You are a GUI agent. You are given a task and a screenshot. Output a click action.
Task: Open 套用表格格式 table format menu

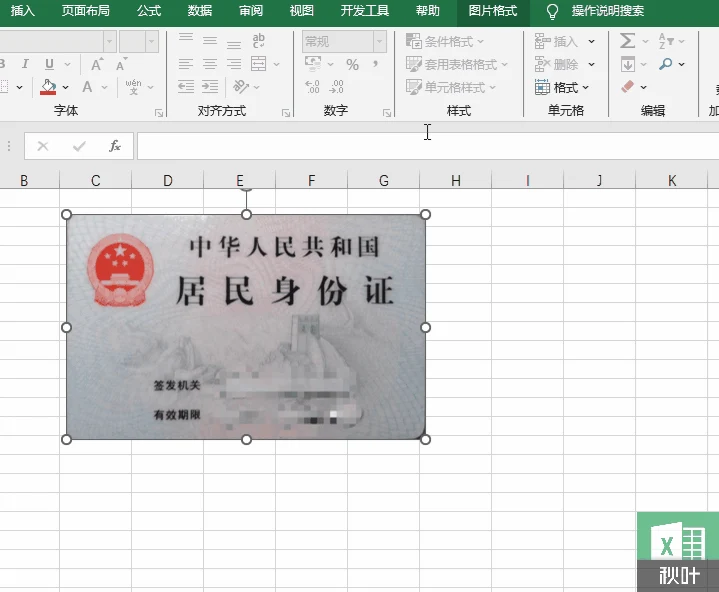pos(457,64)
